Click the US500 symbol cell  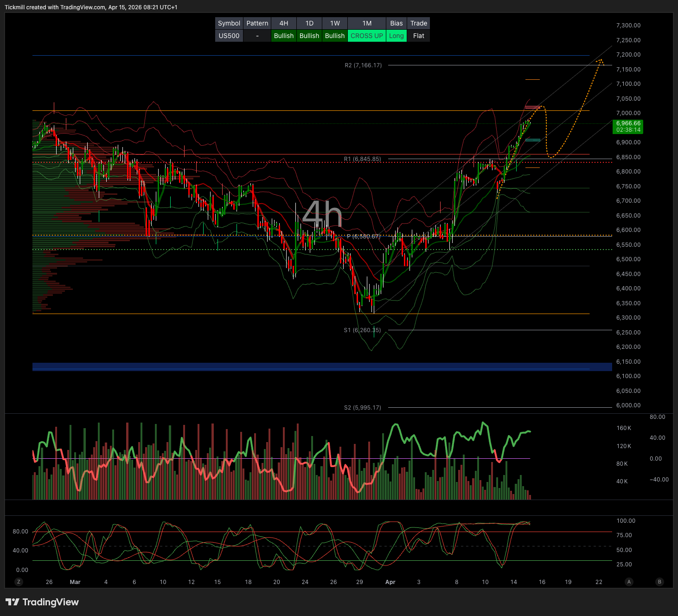(x=229, y=36)
